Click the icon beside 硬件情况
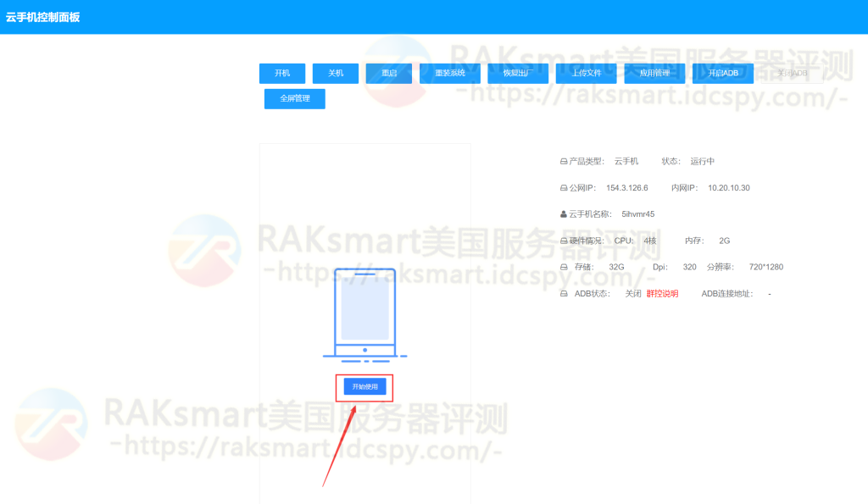This screenshot has width=868, height=504. point(564,241)
